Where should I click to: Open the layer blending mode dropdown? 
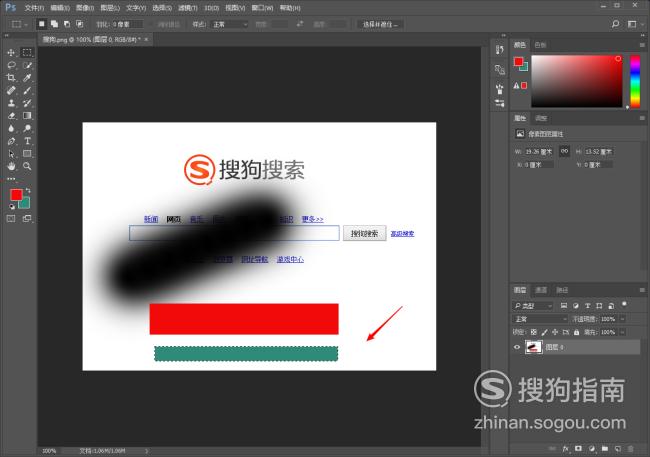540,319
